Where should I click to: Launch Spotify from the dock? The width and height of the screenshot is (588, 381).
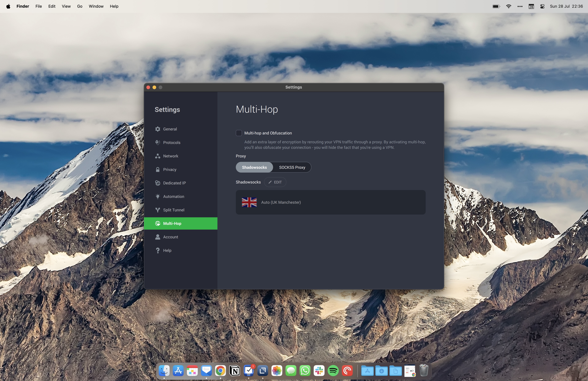[x=333, y=371]
